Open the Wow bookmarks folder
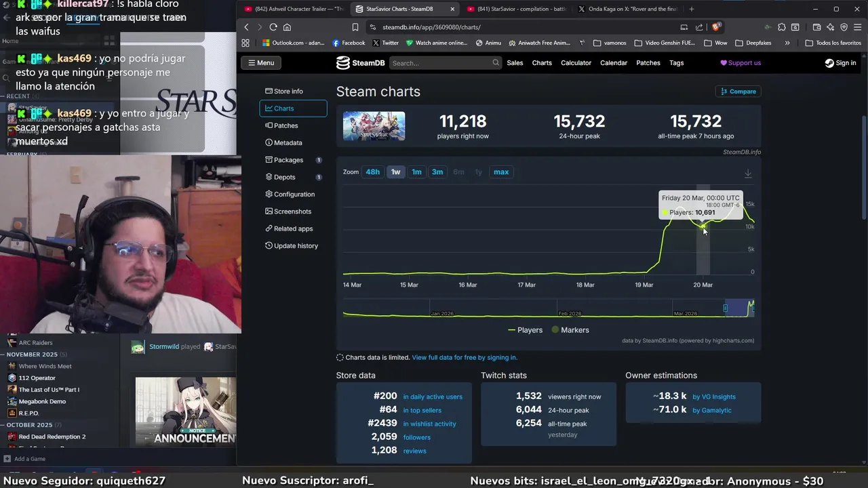This screenshot has height=488, width=868. tap(715, 43)
